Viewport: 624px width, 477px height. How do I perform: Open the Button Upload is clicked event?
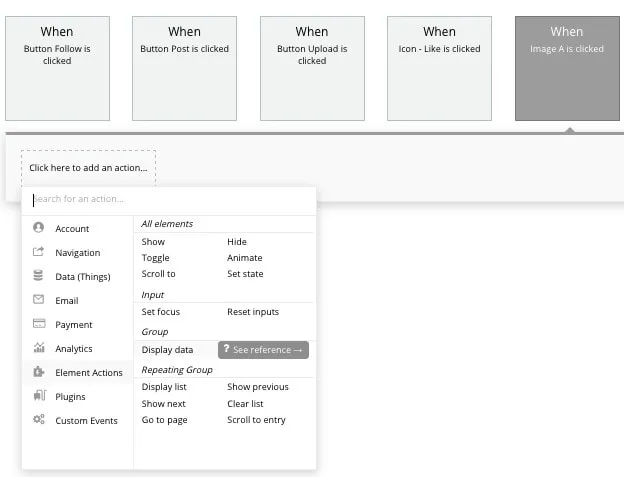[312, 68]
